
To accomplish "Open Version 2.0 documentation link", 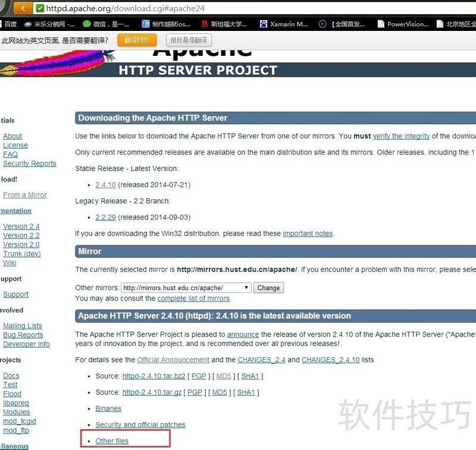I will click(x=21, y=244).
